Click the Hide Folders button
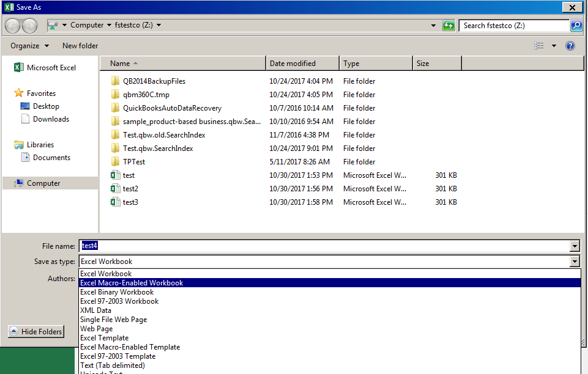The width and height of the screenshot is (588, 374). pyautogui.click(x=36, y=331)
